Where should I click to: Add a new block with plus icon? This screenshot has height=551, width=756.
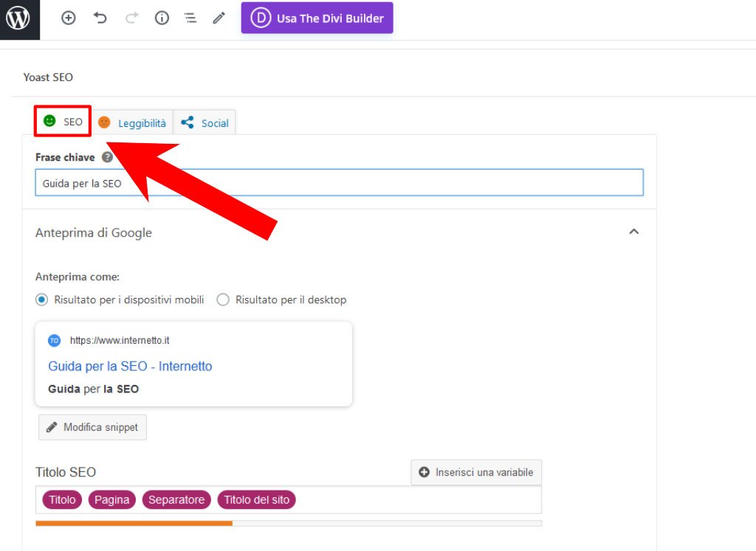(69, 18)
